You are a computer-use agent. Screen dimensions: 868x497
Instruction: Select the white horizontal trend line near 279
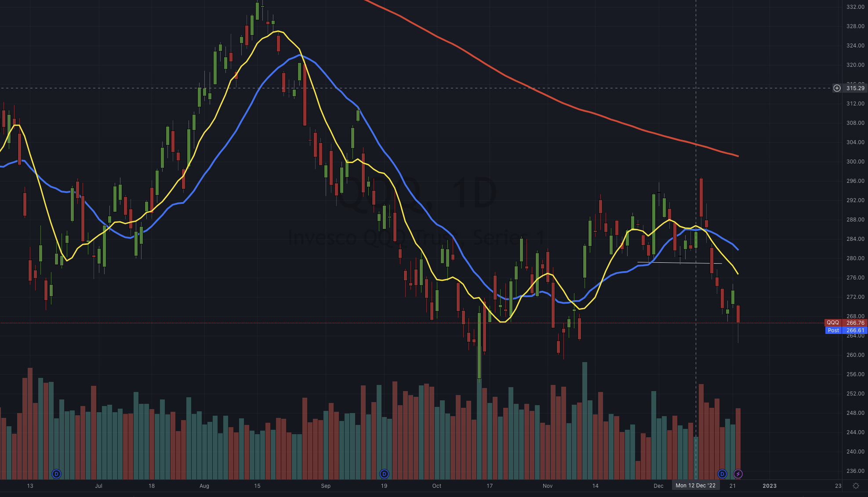click(679, 263)
